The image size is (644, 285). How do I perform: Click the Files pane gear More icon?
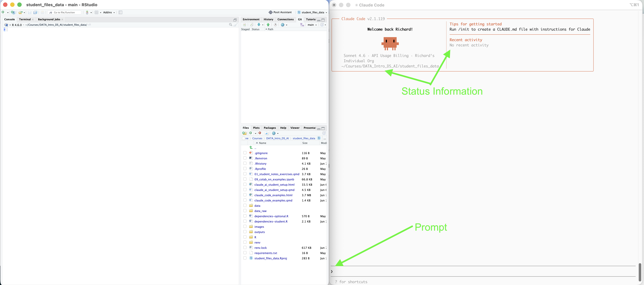pyautogui.click(x=274, y=133)
